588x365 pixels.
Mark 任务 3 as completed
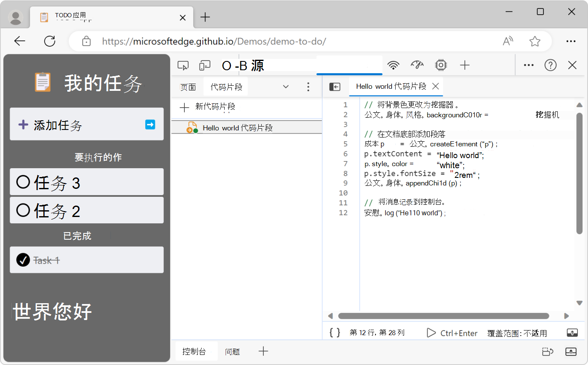[x=23, y=182]
